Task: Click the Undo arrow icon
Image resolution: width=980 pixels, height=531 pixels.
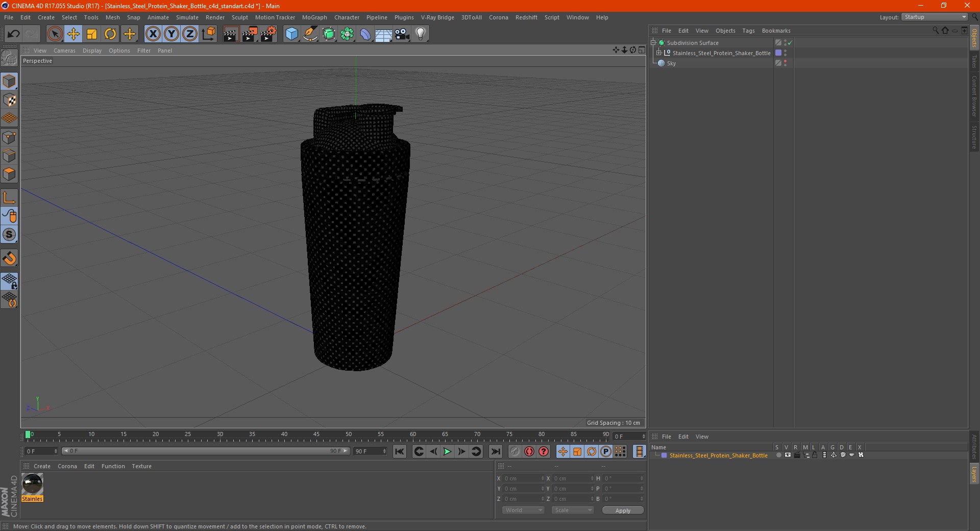Action: 14,34
